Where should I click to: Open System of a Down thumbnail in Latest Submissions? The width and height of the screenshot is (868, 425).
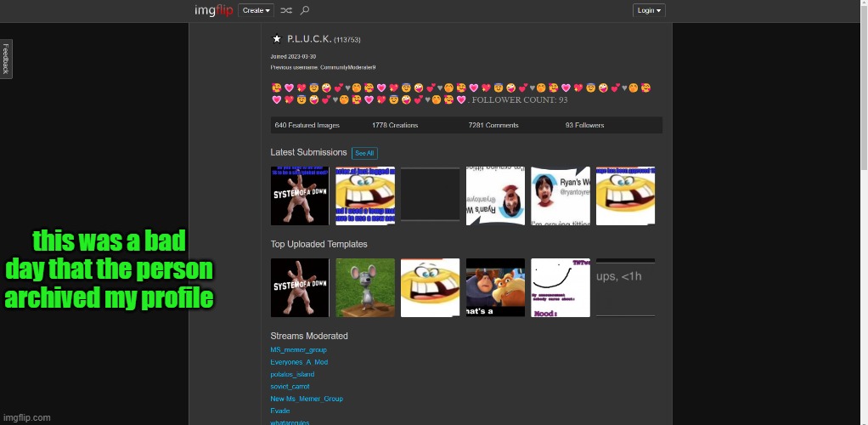pyautogui.click(x=300, y=195)
